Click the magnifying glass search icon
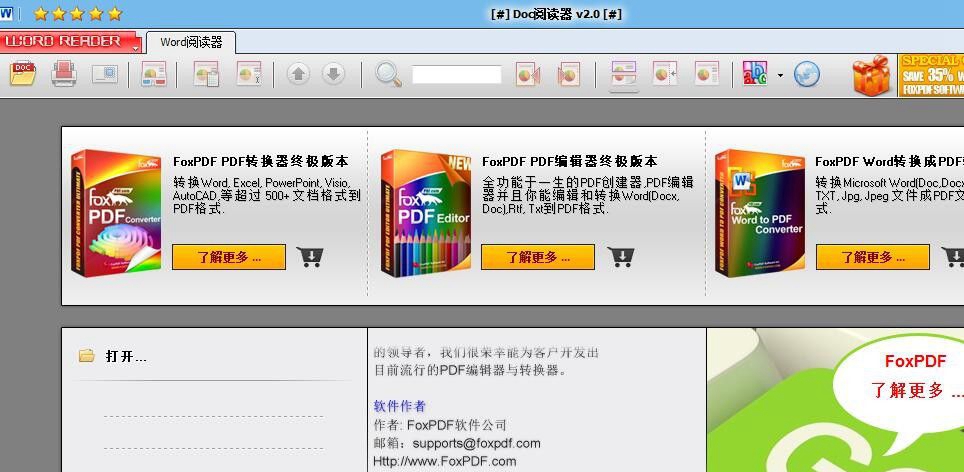Viewport: 964px width, 472px height. click(389, 75)
